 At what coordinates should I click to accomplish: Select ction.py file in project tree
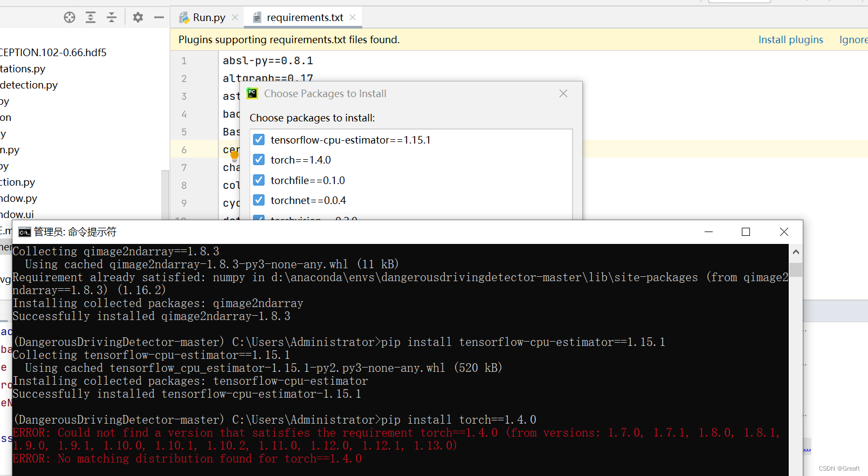[x=17, y=182]
